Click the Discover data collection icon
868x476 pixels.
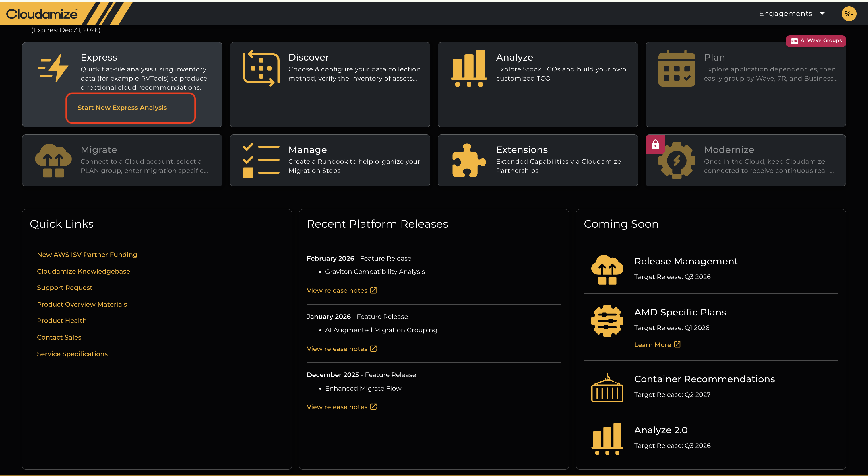[x=261, y=68]
